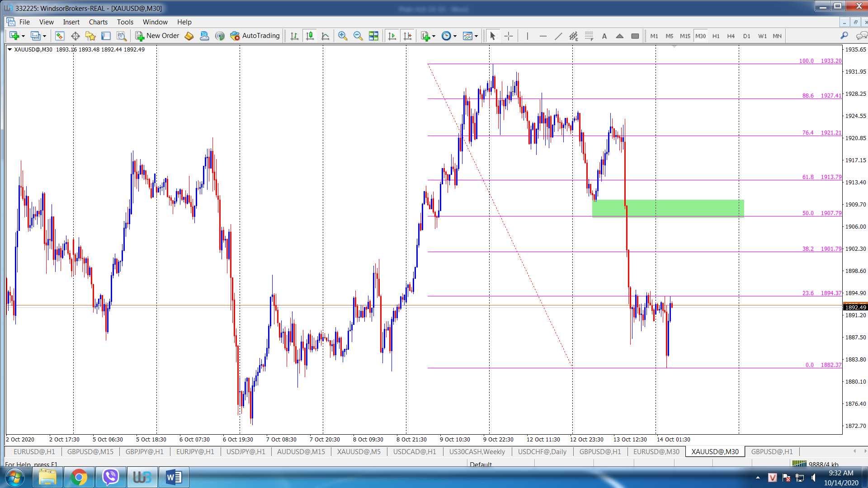Viewport: 868px width, 488px height.
Task: Open the Market Watch window icon
Action: 60,36
